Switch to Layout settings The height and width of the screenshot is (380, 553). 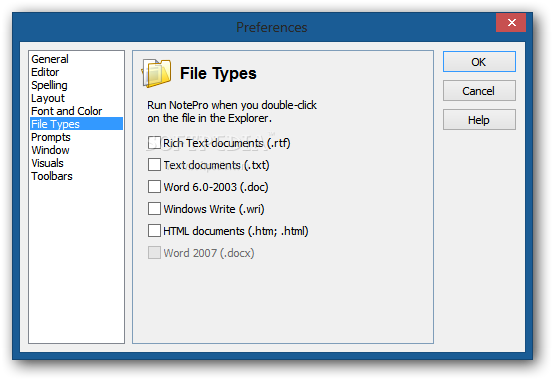click(48, 98)
